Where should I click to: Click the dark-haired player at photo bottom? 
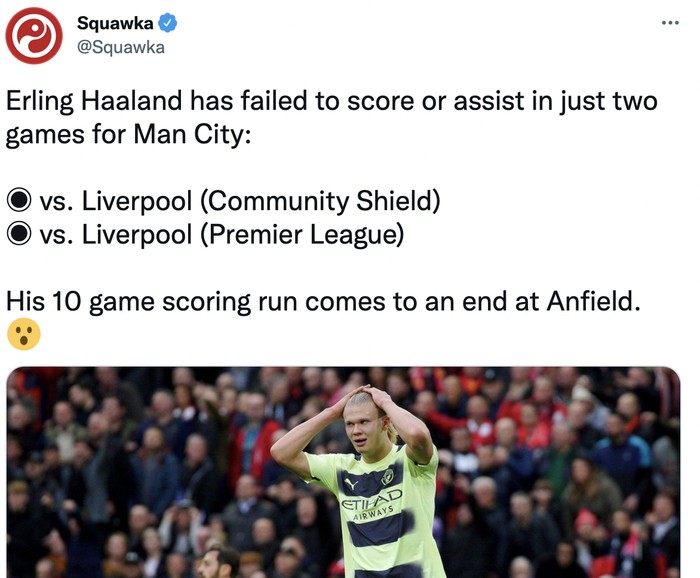tap(218, 560)
